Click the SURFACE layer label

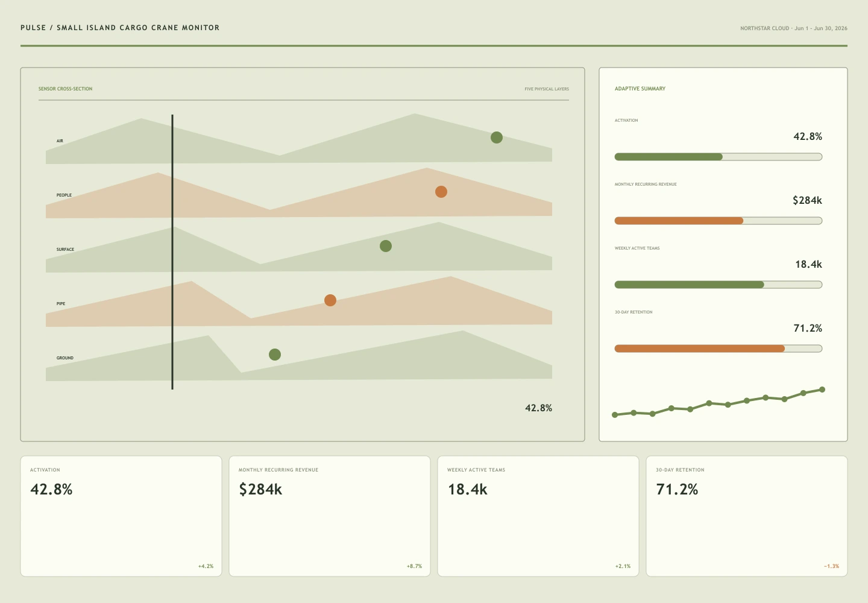click(x=65, y=250)
